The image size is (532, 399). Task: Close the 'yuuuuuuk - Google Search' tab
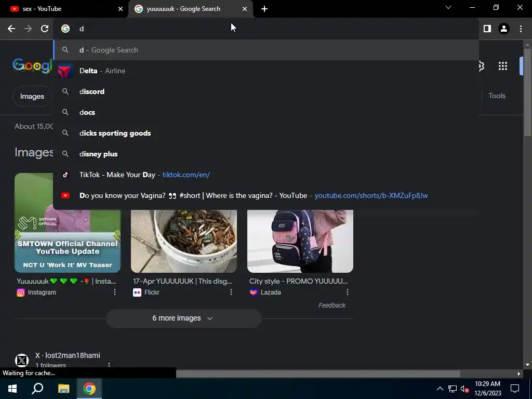(x=245, y=9)
